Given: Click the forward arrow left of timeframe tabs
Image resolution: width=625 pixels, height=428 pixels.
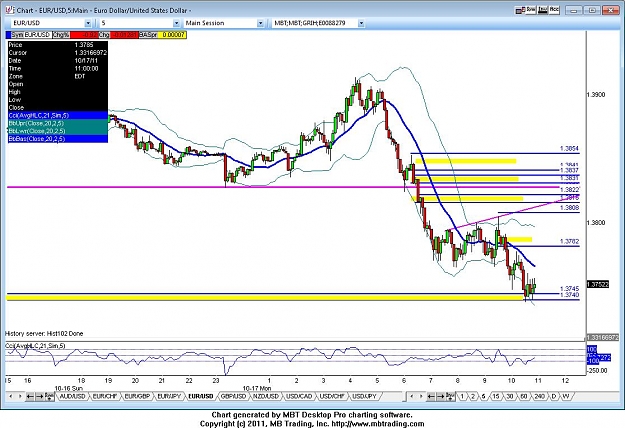Looking at the screenshot, I should coord(440,397).
